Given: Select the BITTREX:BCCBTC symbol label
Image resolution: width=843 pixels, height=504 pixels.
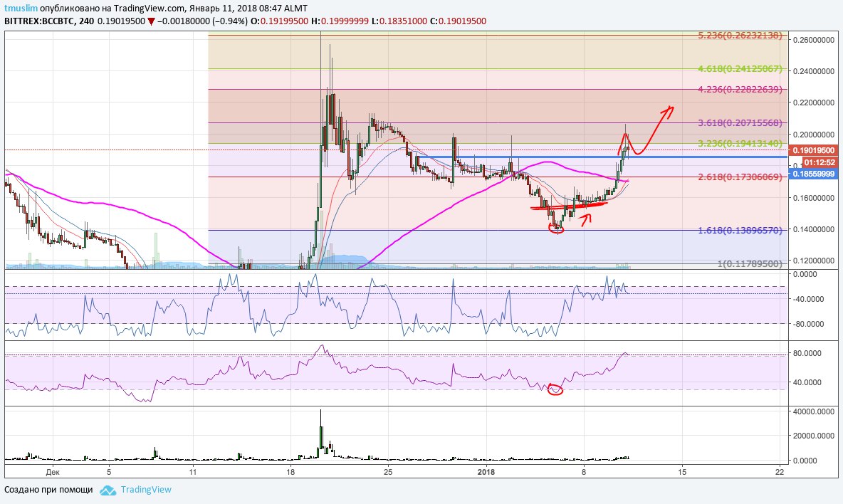Looking at the screenshot, I should (x=38, y=21).
